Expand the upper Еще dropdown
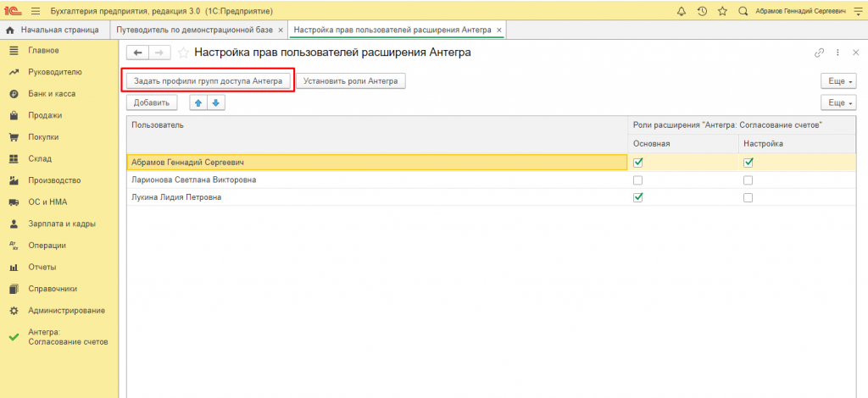 click(837, 81)
